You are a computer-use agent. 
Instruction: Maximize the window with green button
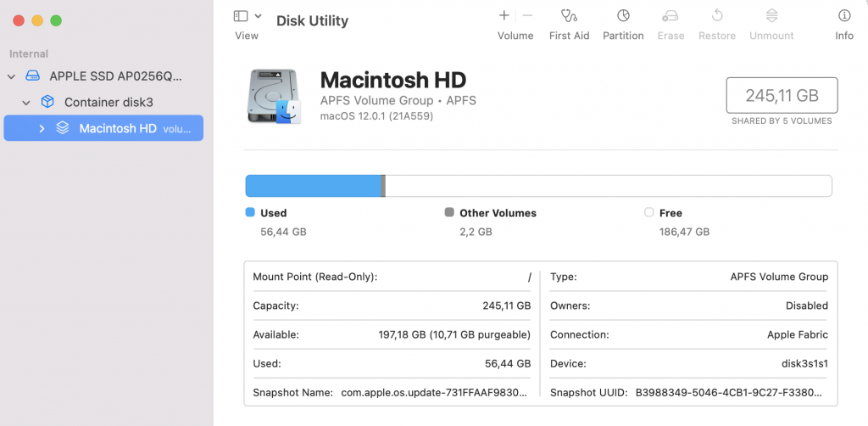pos(56,20)
